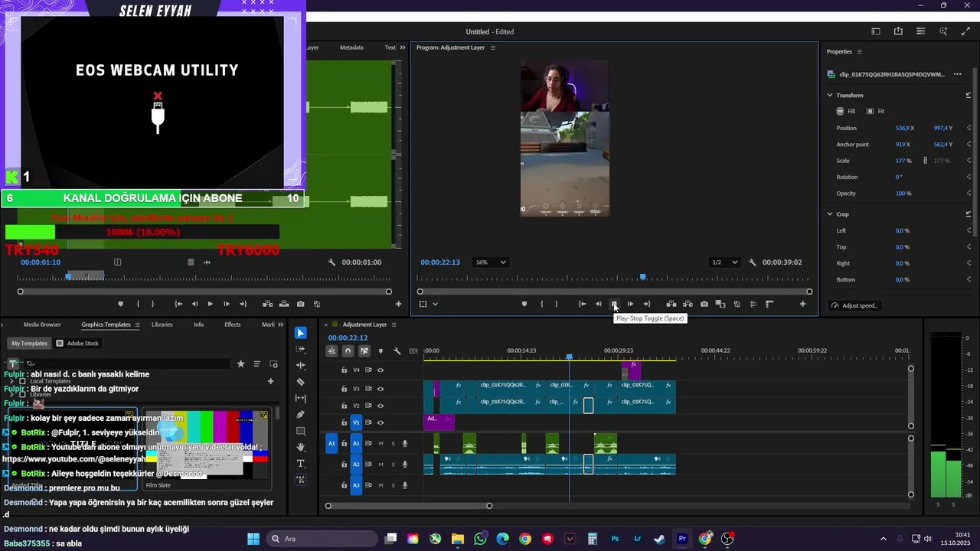Switch to Libraries tab
Screen dimensions: 980x551
coord(162,324)
